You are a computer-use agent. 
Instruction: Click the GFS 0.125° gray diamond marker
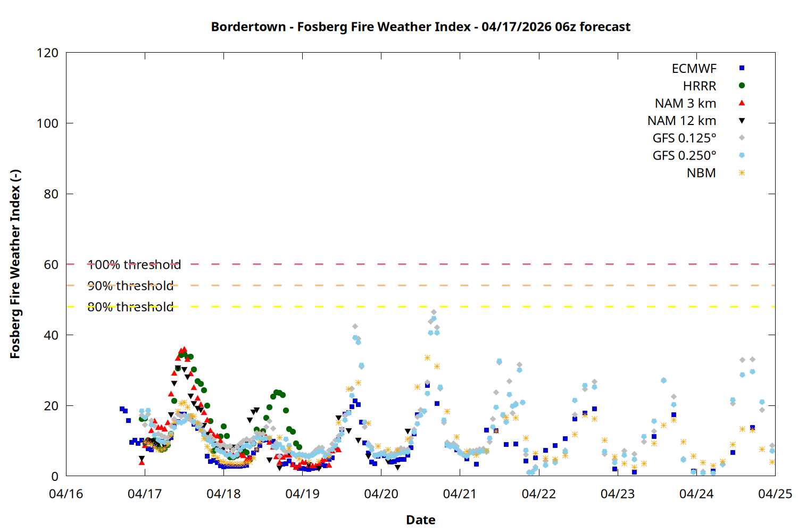tap(742, 138)
